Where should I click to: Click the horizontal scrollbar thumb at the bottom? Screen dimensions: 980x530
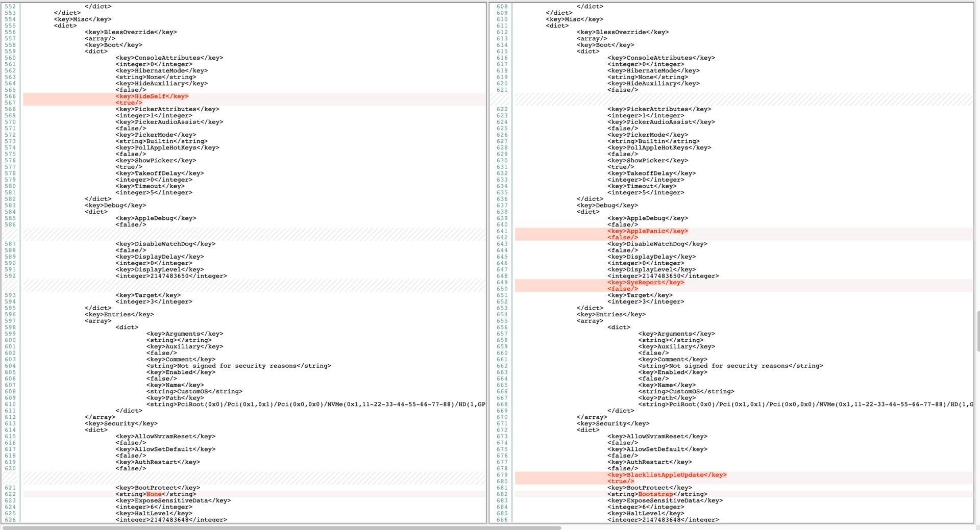pos(281,527)
